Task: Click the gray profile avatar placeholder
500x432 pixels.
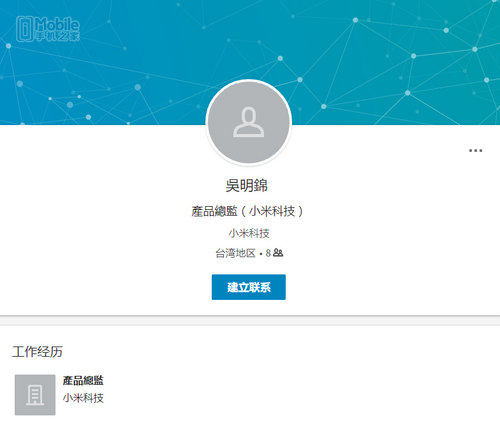Action: 249,122
